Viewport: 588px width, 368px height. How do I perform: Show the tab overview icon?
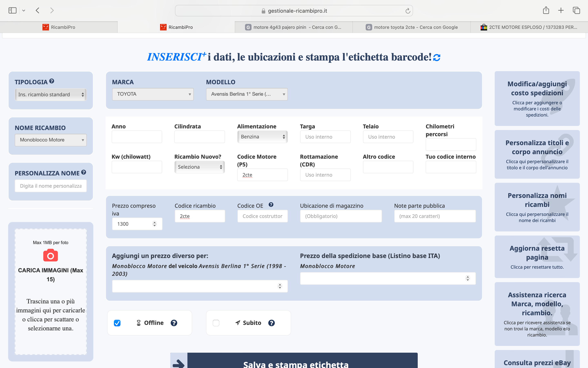coord(576,10)
